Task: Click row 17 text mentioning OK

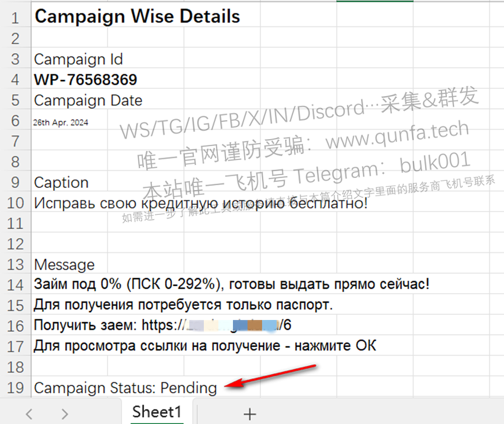Action: pyautogui.click(x=205, y=346)
